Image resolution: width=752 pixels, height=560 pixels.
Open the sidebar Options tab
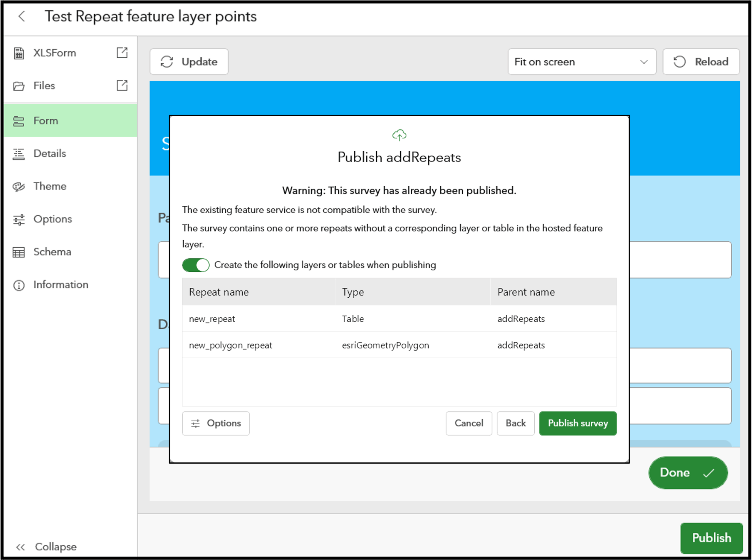(x=53, y=219)
